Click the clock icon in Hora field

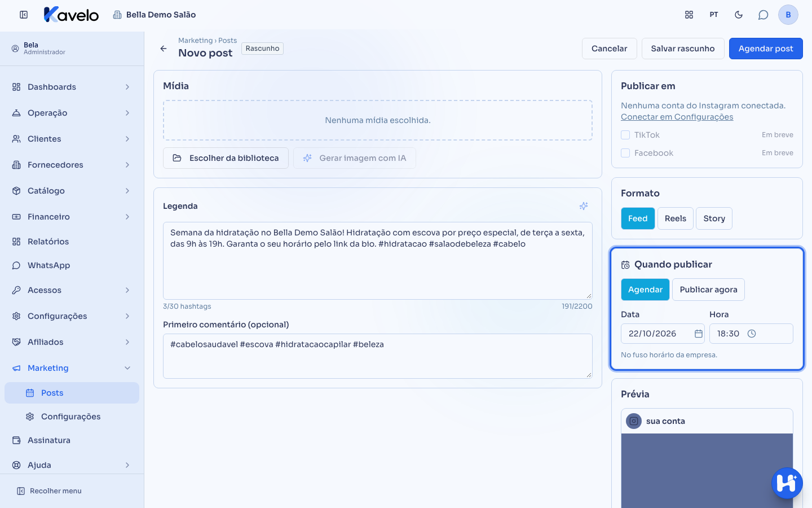752,334
